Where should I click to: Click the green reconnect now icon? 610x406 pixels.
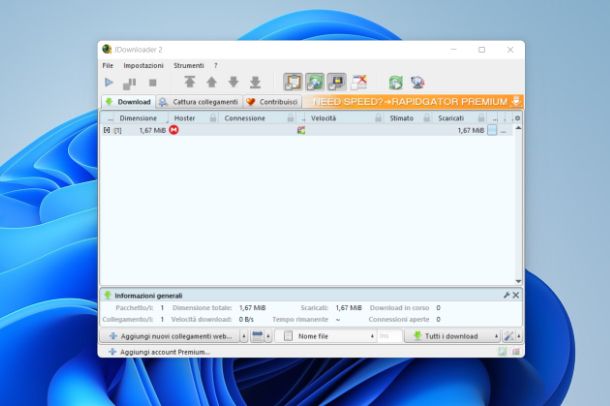396,82
